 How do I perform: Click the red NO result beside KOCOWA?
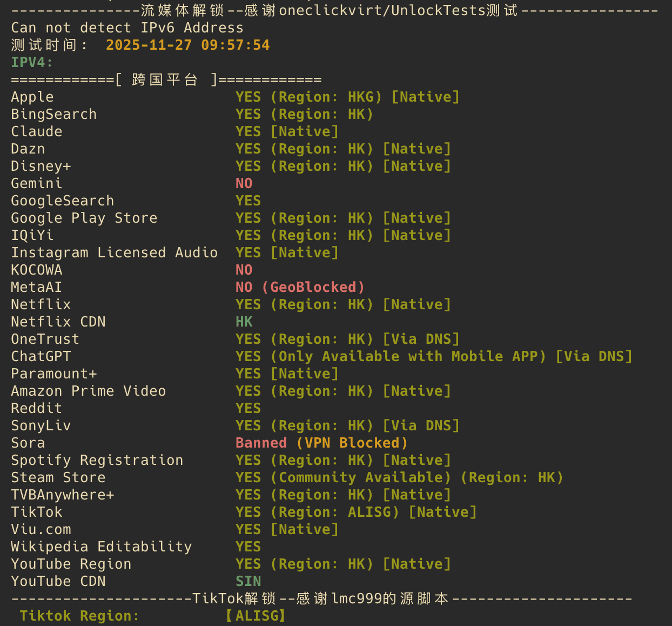(x=244, y=270)
